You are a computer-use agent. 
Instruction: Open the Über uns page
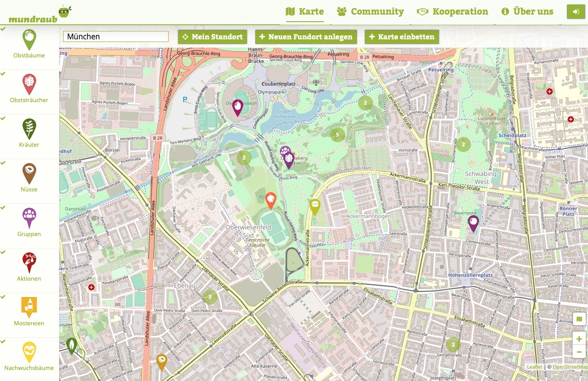point(527,11)
